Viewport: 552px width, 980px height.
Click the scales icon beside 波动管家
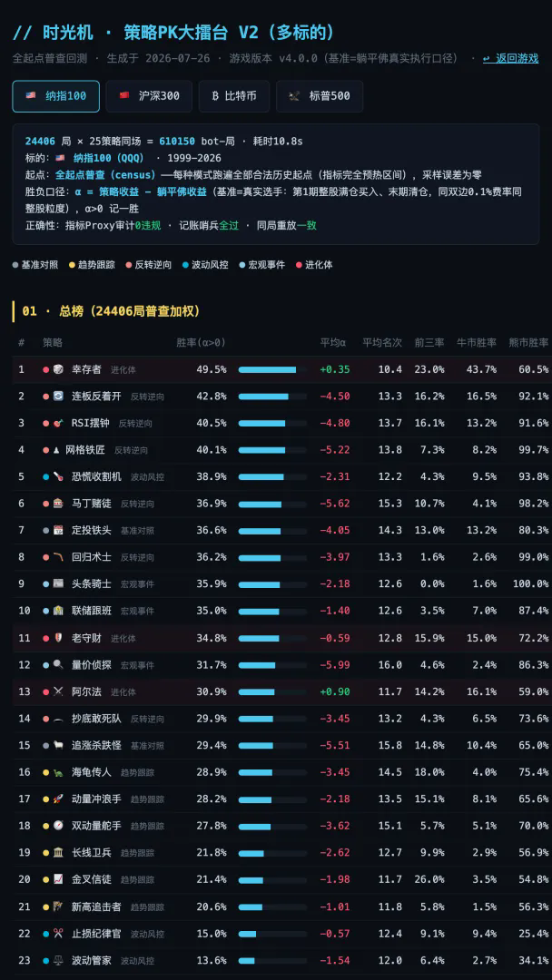pyautogui.click(x=57, y=960)
